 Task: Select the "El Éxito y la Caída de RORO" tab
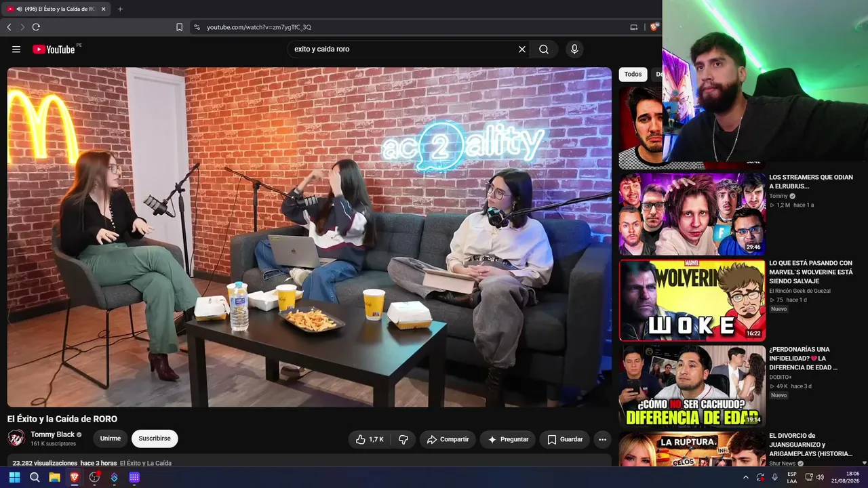click(56, 9)
